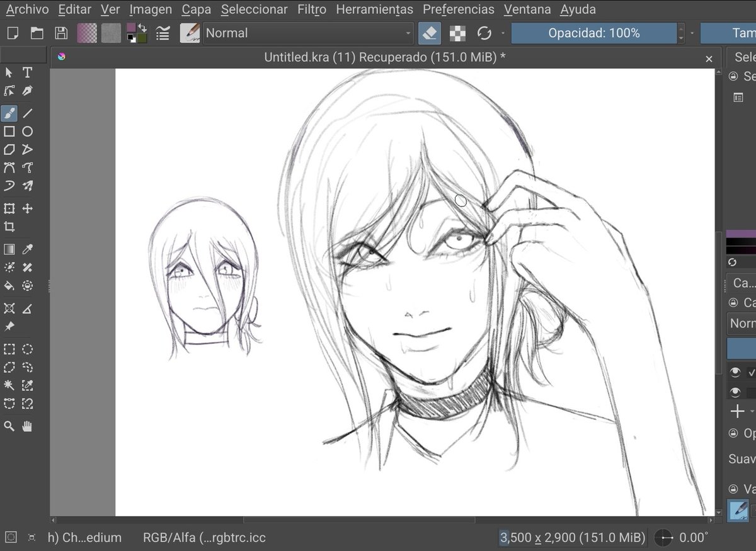Select the Polyline tool

pyautogui.click(x=28, y=150)
